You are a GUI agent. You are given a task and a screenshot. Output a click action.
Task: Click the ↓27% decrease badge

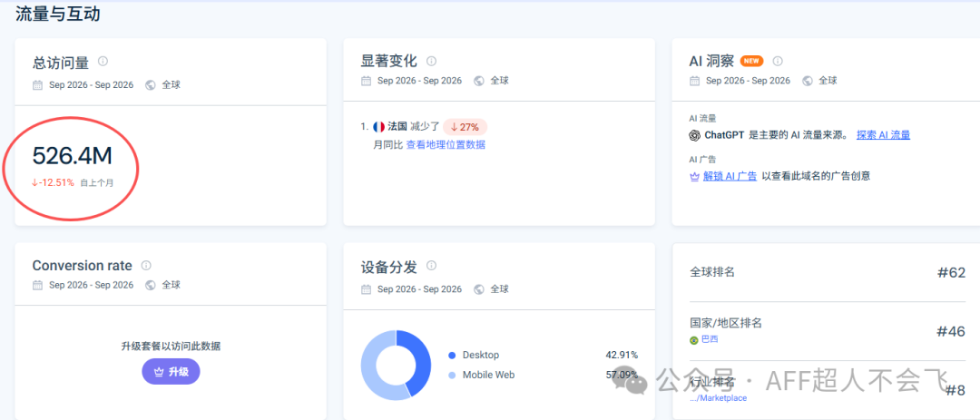[x=465, y=127]
